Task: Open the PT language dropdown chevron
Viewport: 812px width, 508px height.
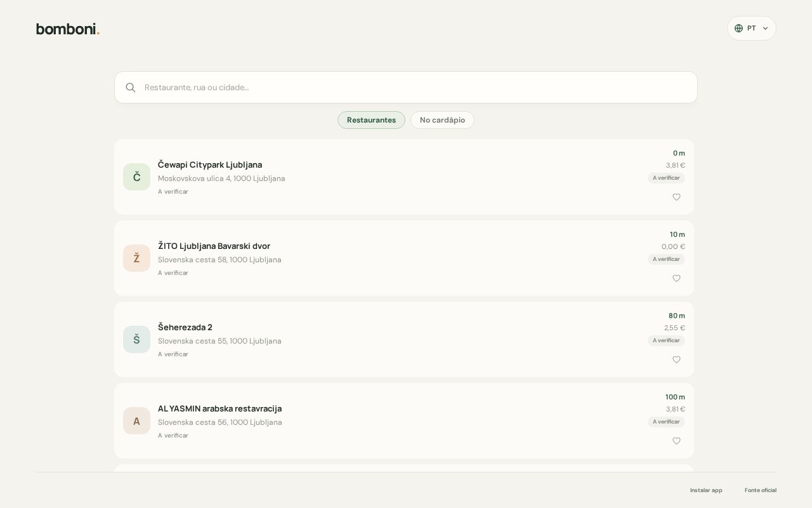Action: click(x=765, y=29)
